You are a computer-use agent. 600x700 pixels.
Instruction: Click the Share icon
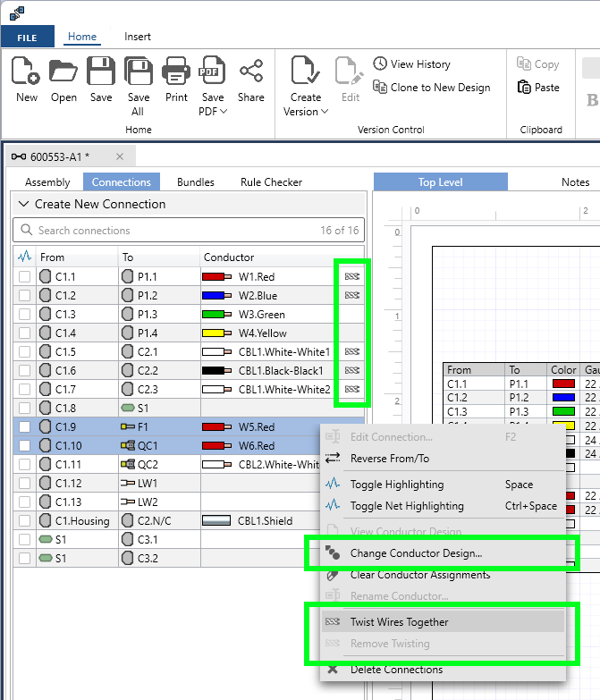pyautogui.click(x=251, y=71)
